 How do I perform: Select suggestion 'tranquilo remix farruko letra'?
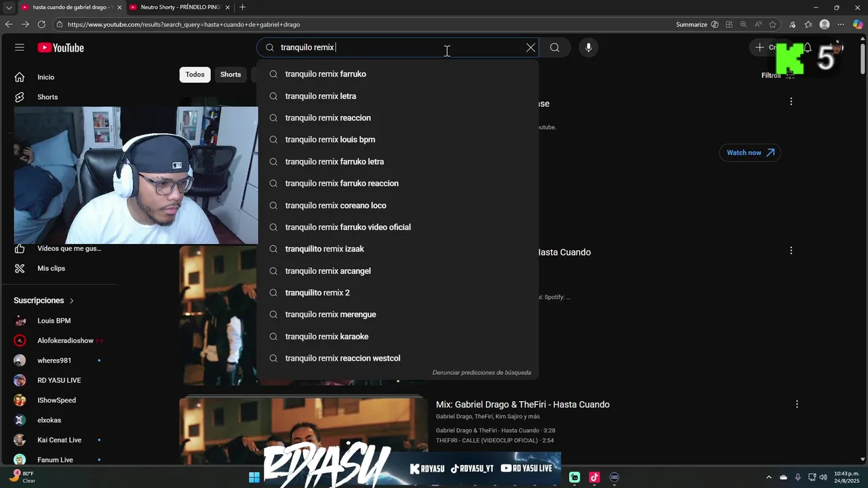coord(397,161)
